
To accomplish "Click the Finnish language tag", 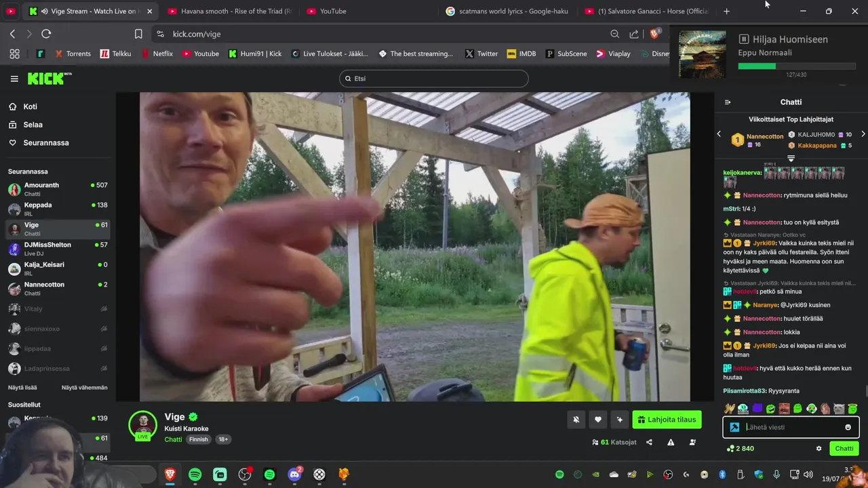I will [x=199, y=439].
